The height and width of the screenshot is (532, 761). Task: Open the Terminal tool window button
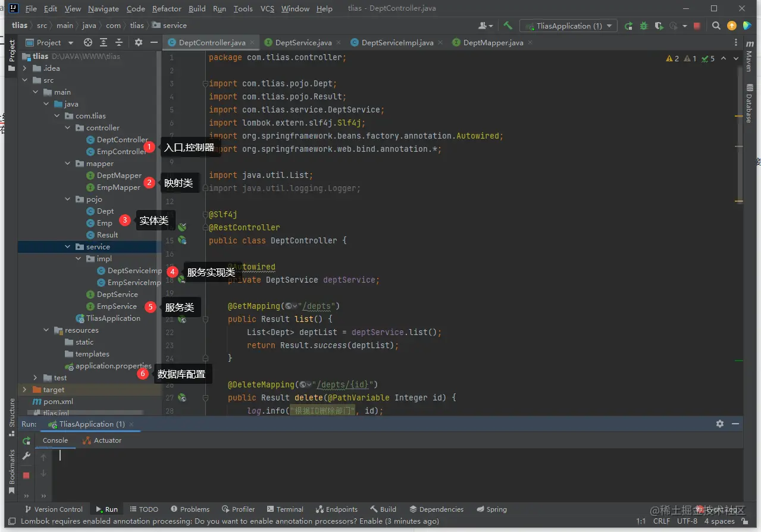click(x=286, y=509)
